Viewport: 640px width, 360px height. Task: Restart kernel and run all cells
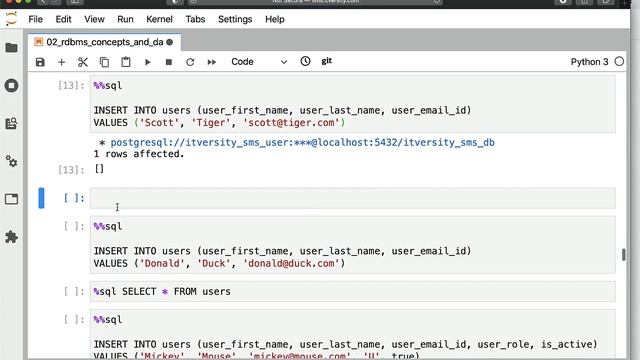tap(211, 62)
